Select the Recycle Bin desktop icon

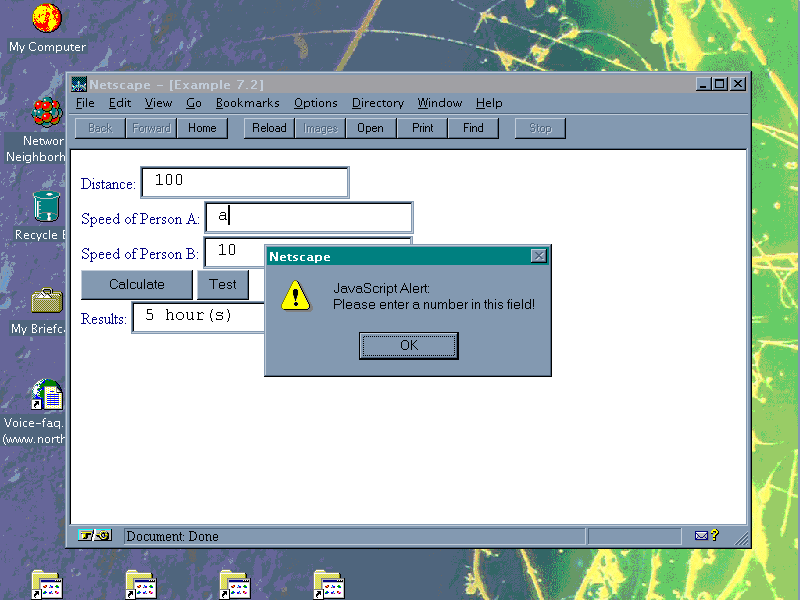pos(46,206)
